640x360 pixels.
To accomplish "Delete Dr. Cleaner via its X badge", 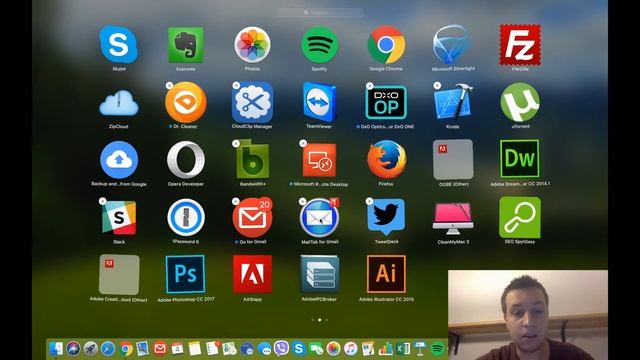I will point(169,85).
